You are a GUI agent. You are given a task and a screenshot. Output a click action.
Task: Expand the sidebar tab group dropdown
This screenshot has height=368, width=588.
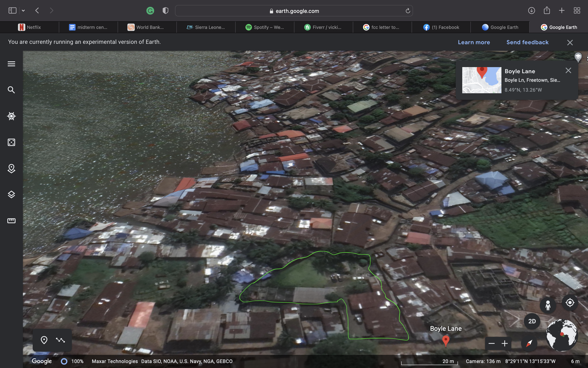[x=23, y=10]
